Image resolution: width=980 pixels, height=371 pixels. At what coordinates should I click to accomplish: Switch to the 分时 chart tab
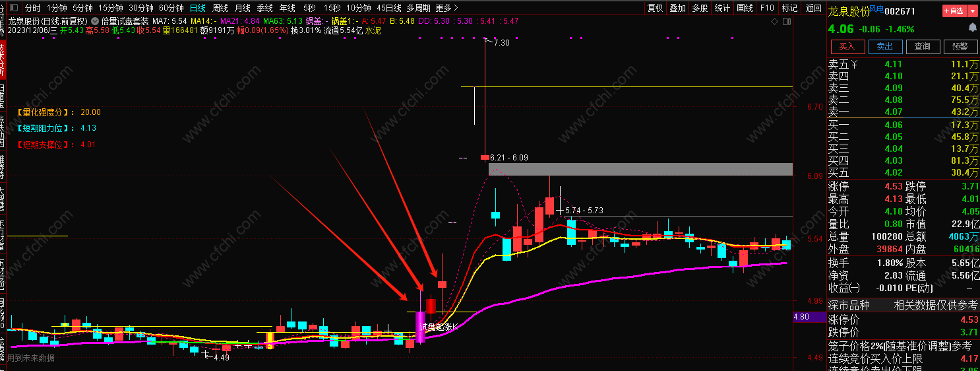point(32,8)
